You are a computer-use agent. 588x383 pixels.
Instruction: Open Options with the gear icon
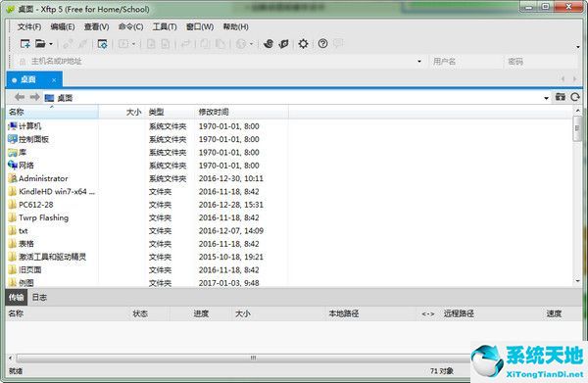pyautogui.click(x=303, y=44)
